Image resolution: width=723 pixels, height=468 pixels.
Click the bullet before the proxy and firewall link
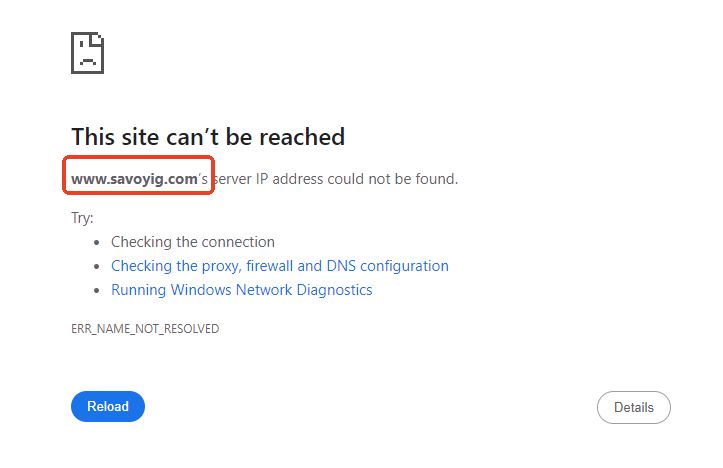click(x=96, y=267)
